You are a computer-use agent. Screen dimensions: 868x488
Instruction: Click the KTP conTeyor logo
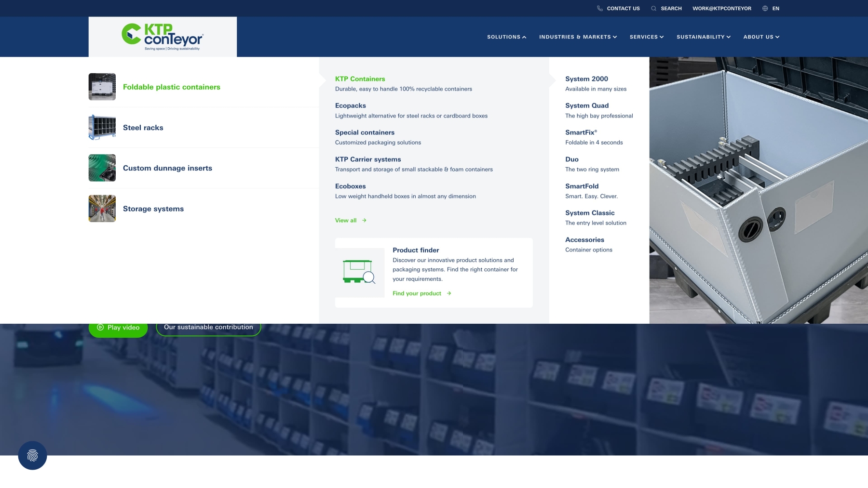point(162,36)
